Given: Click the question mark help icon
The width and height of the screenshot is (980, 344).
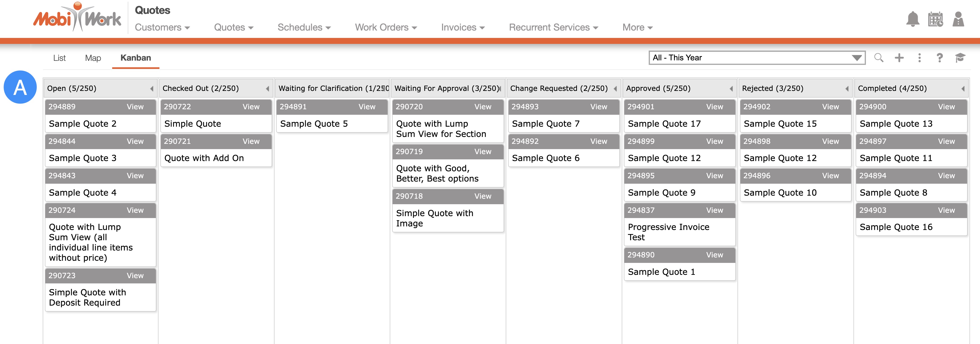Looking at the screenshot, I should [x=939, y=58].
